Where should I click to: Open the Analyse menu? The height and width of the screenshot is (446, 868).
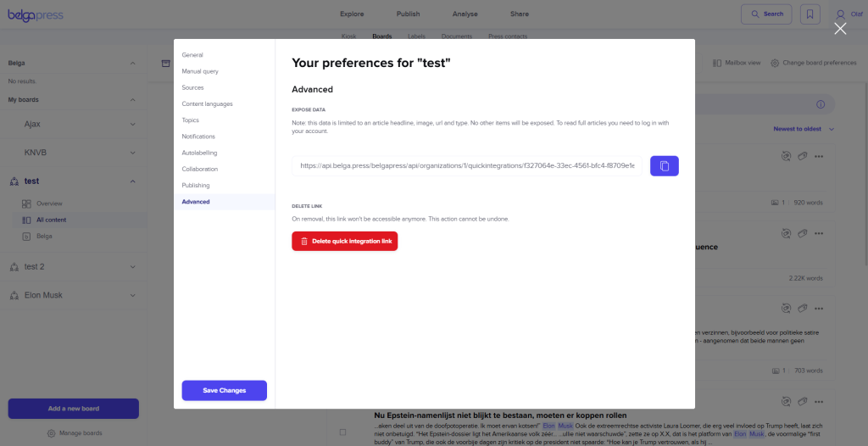click(465, 14)
